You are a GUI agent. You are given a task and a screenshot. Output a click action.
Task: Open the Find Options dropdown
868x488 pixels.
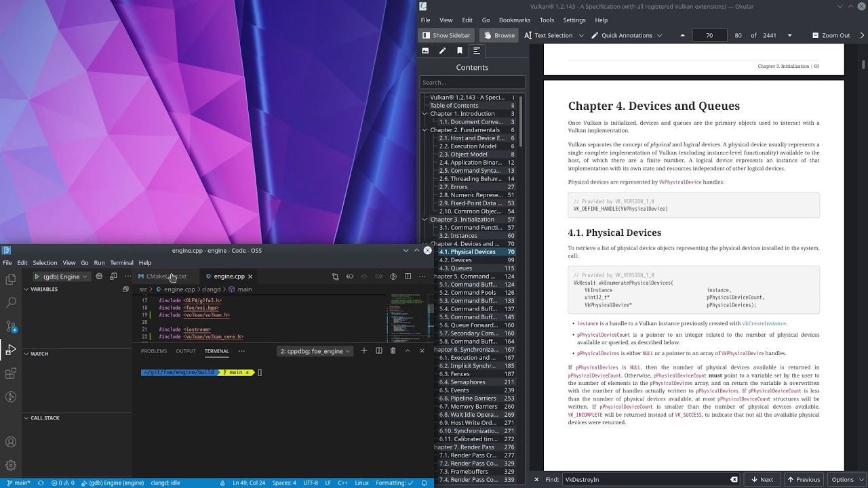pyautogui.click(x=846, y=479)
